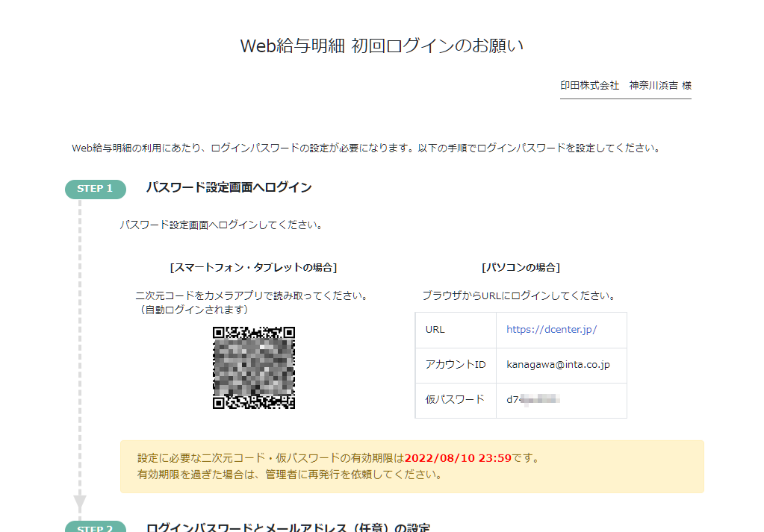Click the 仮パスワード label cell
The width and height of the screenshot is (764, 532).
pos(455,400)
